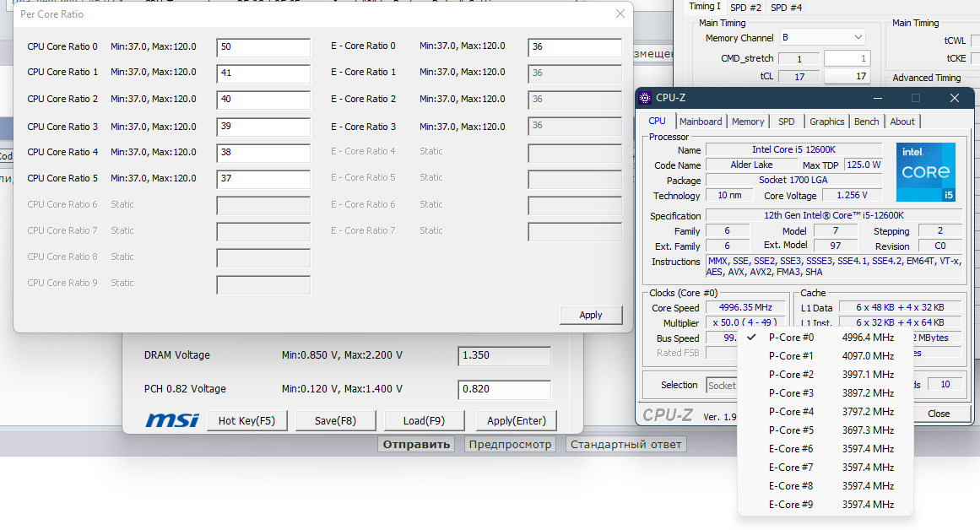
Task: Click the Intel Core i5 12600K name value
Action: click(x=793, y=149)
